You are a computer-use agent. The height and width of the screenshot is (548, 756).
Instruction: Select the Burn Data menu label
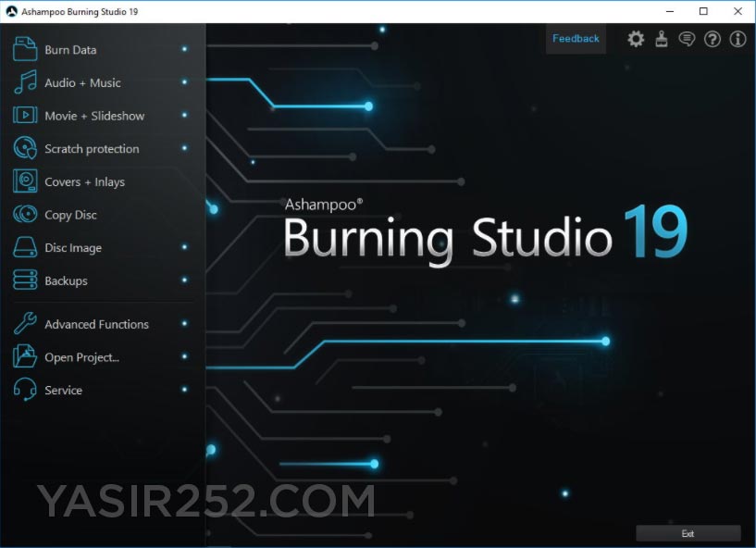(x=70, y=50)
